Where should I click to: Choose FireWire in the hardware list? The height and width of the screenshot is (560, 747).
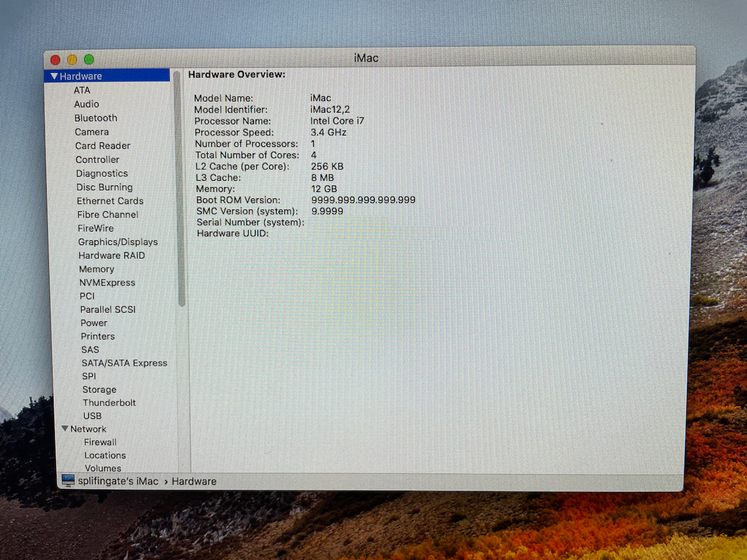coord(96,228)
